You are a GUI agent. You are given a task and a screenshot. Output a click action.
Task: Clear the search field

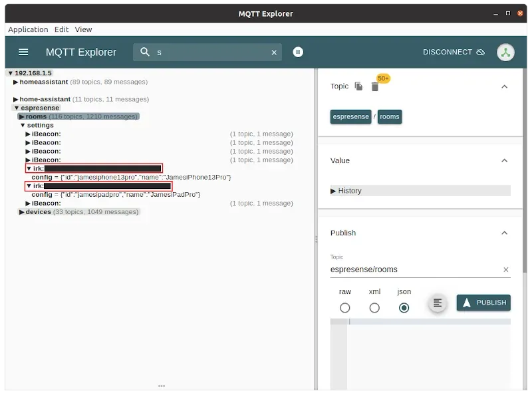pyautogui.click(x=274, y=53)
